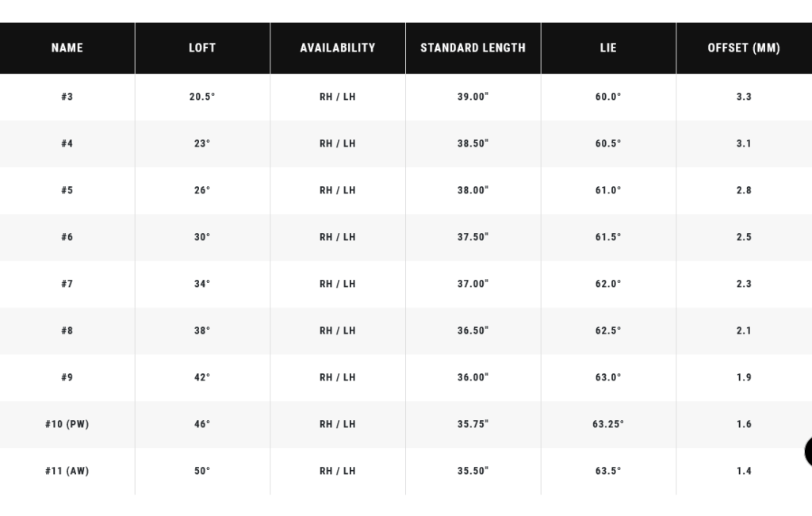Viewport: 812px width, 516px height.
Task: Click the 1.4 offset value
Action: click(744, 471)
